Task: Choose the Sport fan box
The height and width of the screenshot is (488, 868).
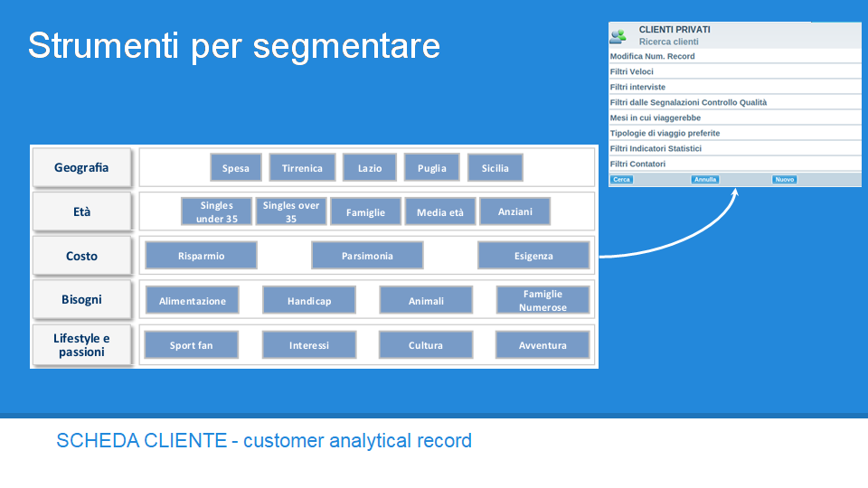Action: (192, 344)
